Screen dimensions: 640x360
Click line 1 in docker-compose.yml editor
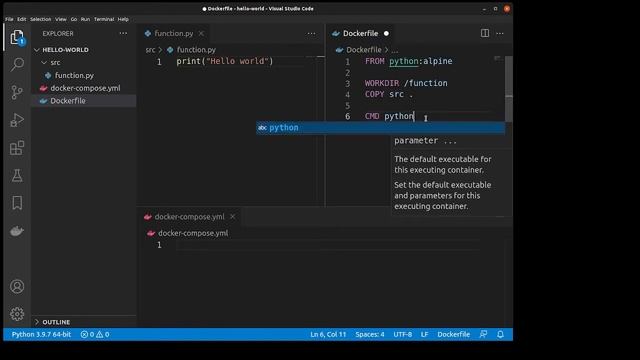pyautogui.click(x=327, y=245)
